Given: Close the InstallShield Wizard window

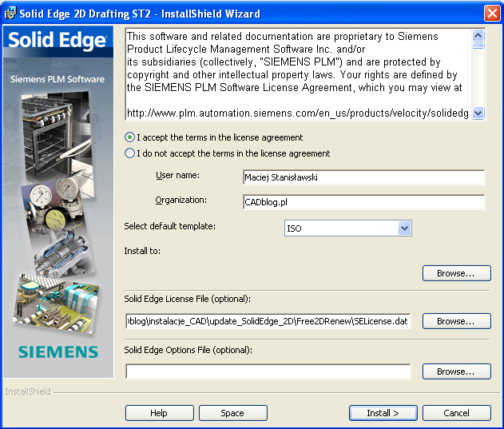Looking at the screenshot, I should [492, 14].
